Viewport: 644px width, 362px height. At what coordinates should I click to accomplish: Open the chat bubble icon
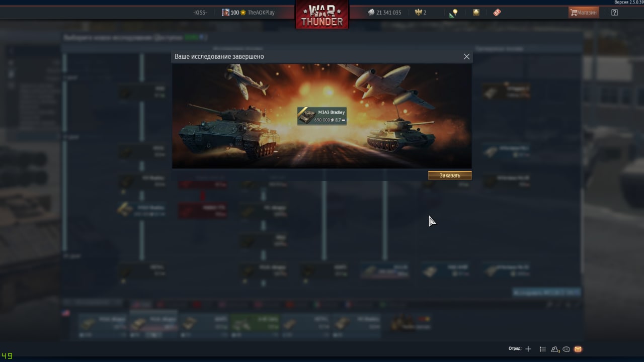click(x=567, y=349)
